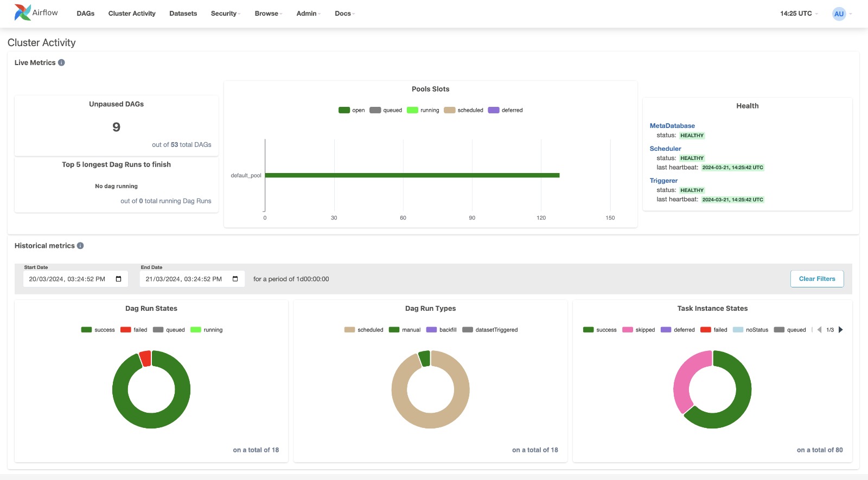This screenshot has height=480, width=868.
Task: Click the open legend swatch in Pools Slots
Action: click(x=344, y=110)
